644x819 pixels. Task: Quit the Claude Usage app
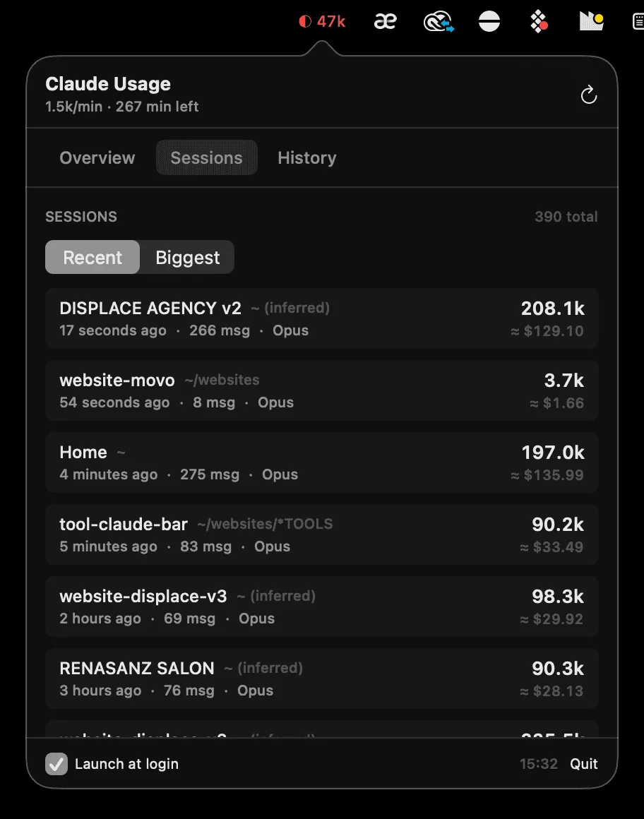pos(583,763)
